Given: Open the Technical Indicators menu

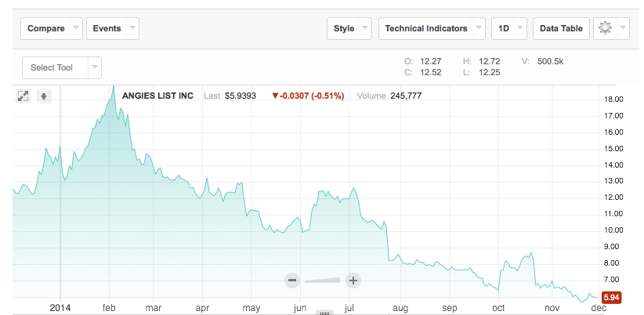Looking at the screenshot, I should (x=426, y=28).
